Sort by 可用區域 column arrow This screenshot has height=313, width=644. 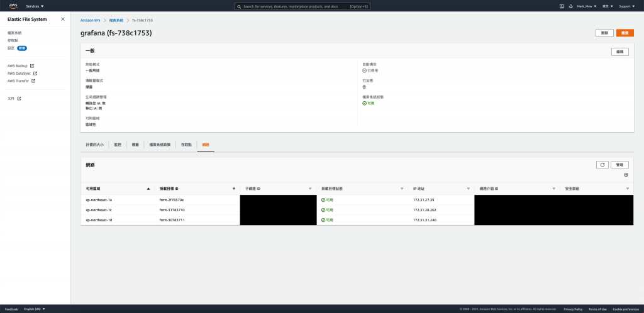tap(148, 189)
